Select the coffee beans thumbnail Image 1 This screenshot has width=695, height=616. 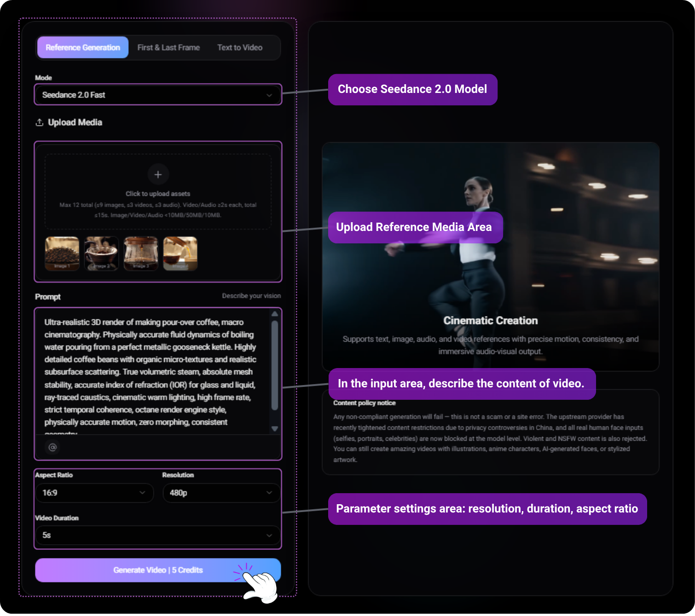click(x=62, y=253)
